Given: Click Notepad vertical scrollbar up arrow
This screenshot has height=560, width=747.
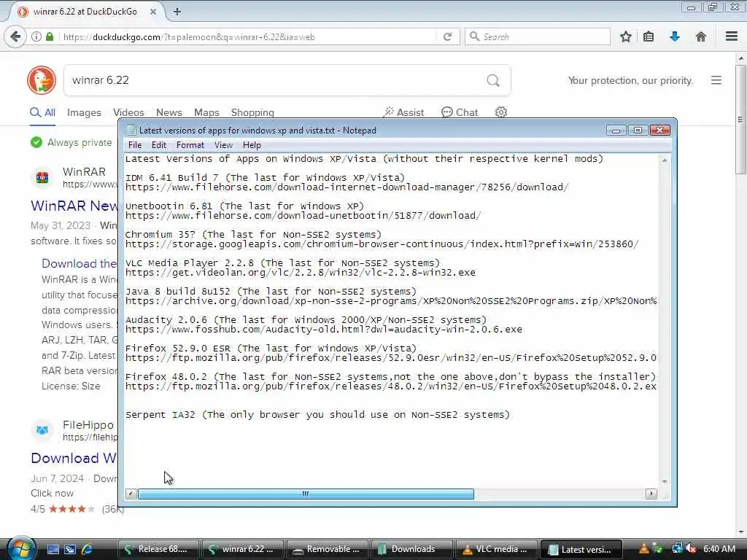Looking at the screenshot, I should [664, 161].
